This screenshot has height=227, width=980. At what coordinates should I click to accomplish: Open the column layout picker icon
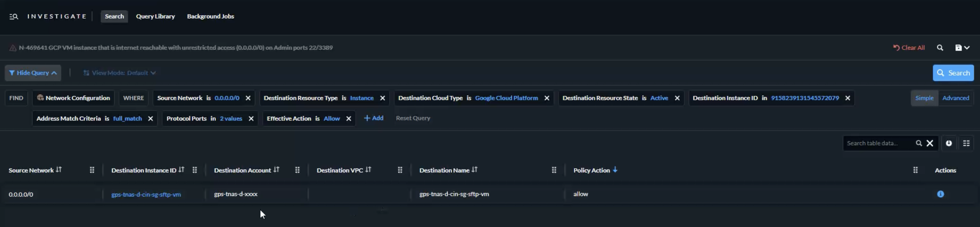click(x=966, y=143)
